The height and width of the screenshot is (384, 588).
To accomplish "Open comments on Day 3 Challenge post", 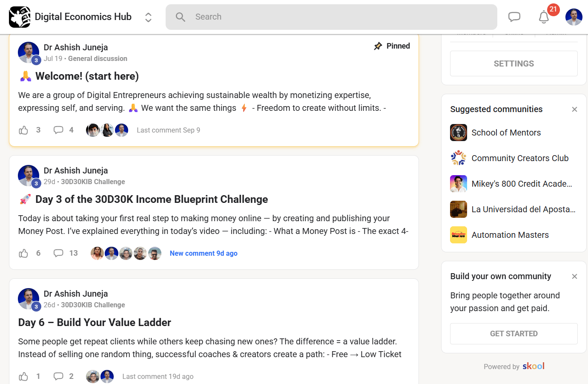I will click(58, 253).
